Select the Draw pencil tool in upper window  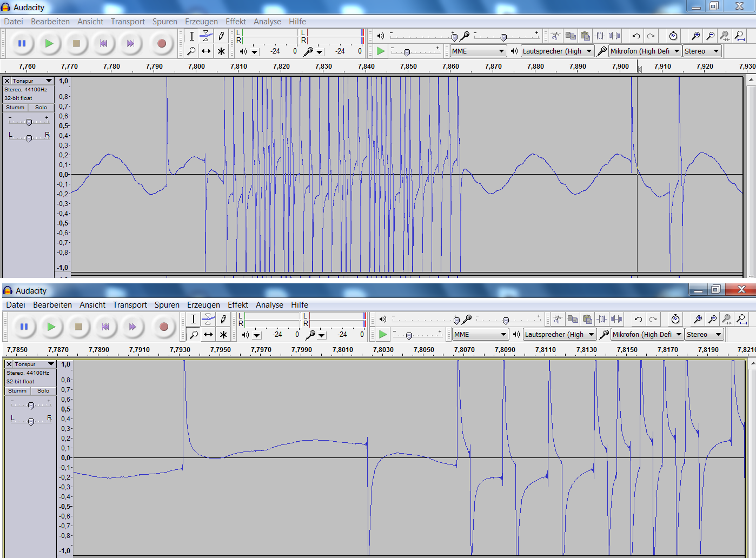[221, 36]
